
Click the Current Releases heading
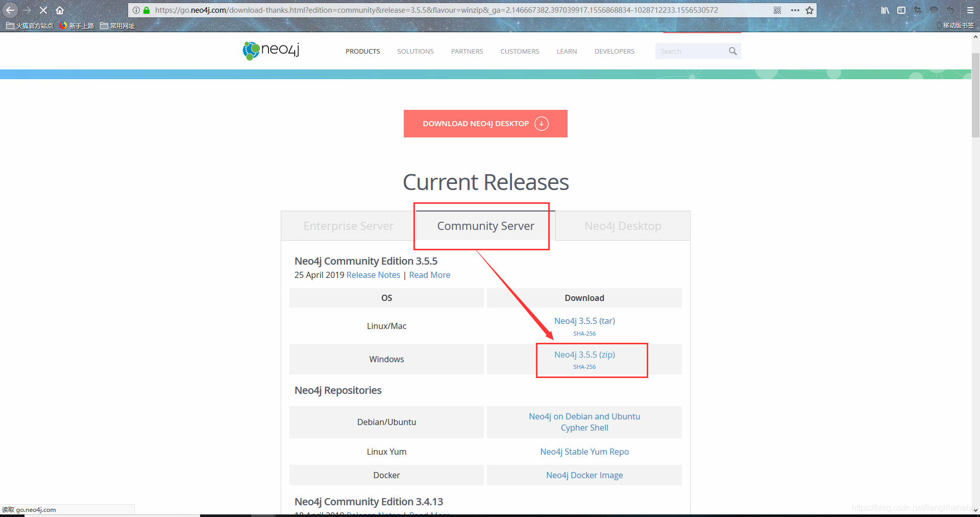(x=485, y=182)
